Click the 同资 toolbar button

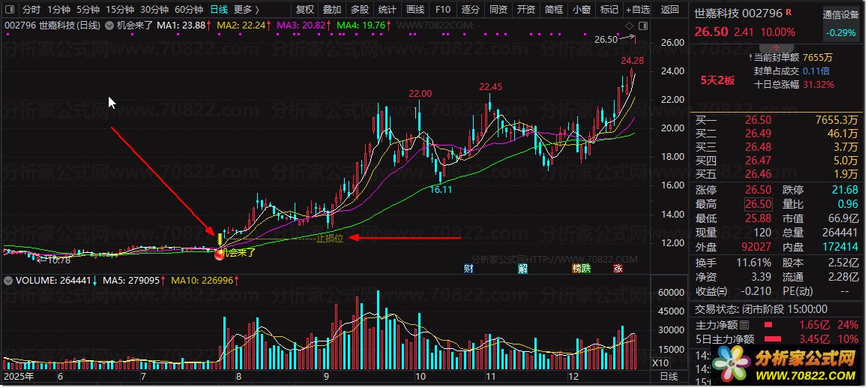tap(498, 10)
